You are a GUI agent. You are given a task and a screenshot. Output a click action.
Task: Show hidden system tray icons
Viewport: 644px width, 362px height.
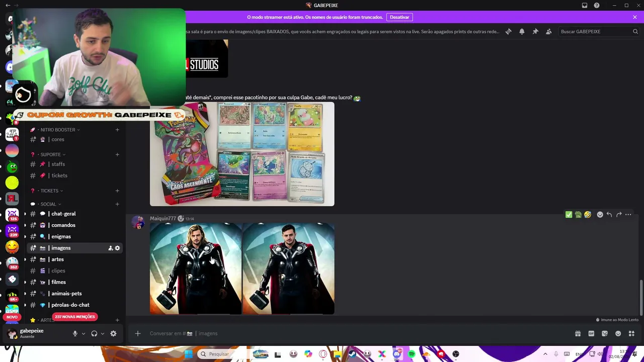(545, 354)
